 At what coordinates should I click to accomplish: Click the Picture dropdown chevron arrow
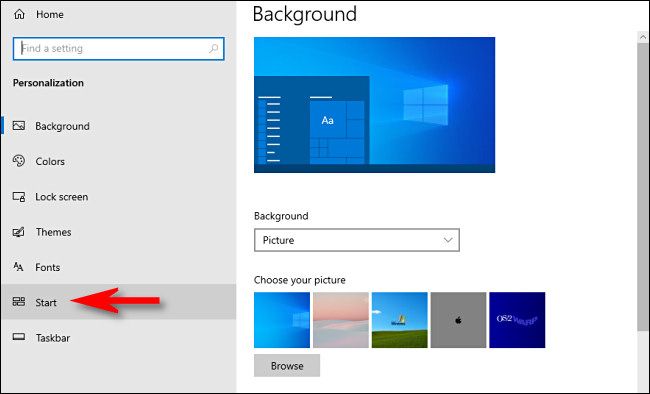(448, 240)
